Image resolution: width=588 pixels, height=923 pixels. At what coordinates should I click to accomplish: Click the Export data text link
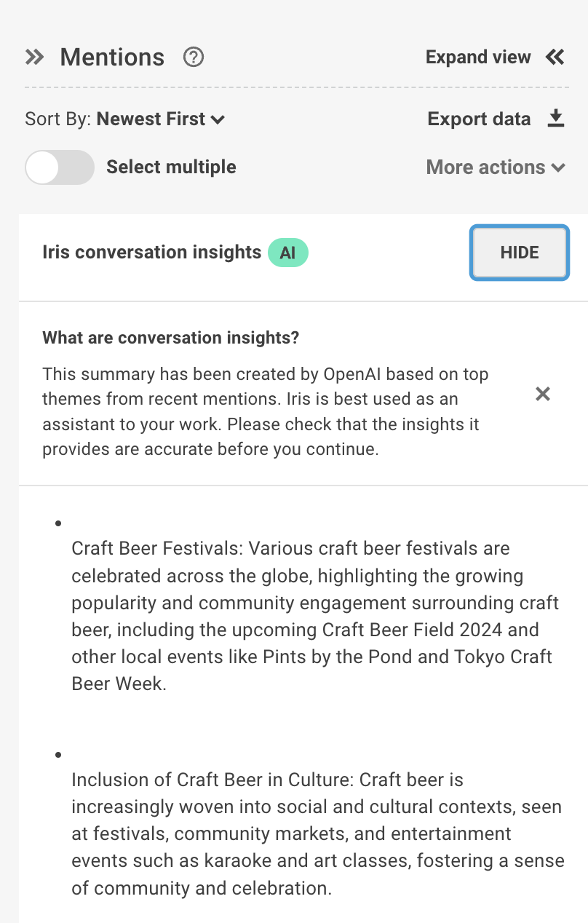click(479, 119)
